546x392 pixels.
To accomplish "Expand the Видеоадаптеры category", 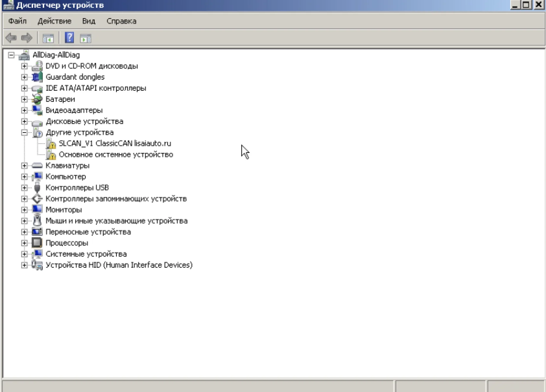I will pyautogui.click(x=24, y=110).
